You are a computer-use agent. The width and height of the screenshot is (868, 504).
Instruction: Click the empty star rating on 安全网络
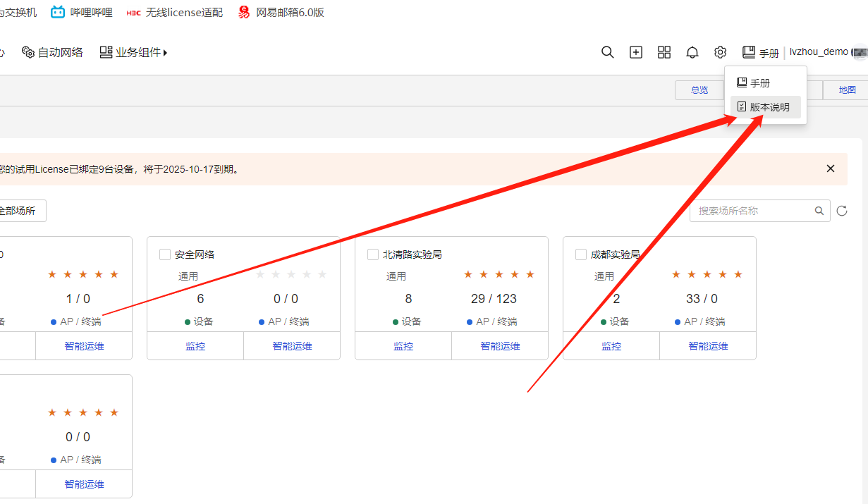[291, 274]
